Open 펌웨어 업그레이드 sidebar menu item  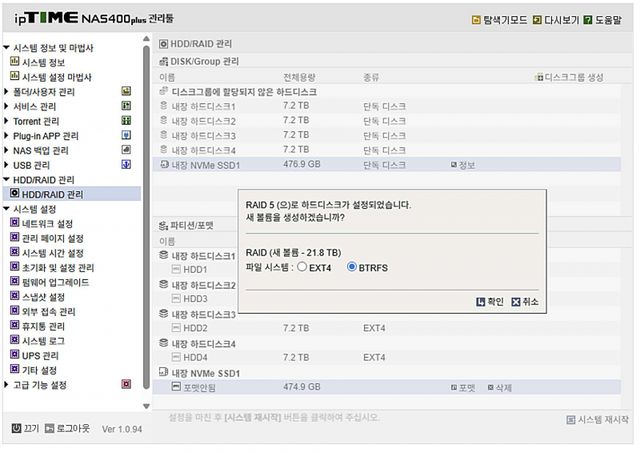tap(54, 282)
